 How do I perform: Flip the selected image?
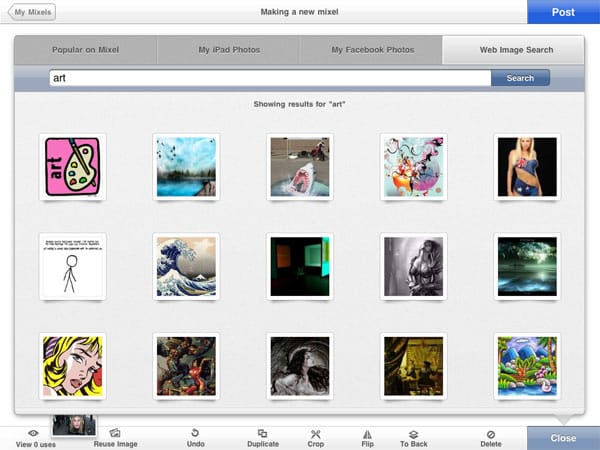[x=367, y=433]
